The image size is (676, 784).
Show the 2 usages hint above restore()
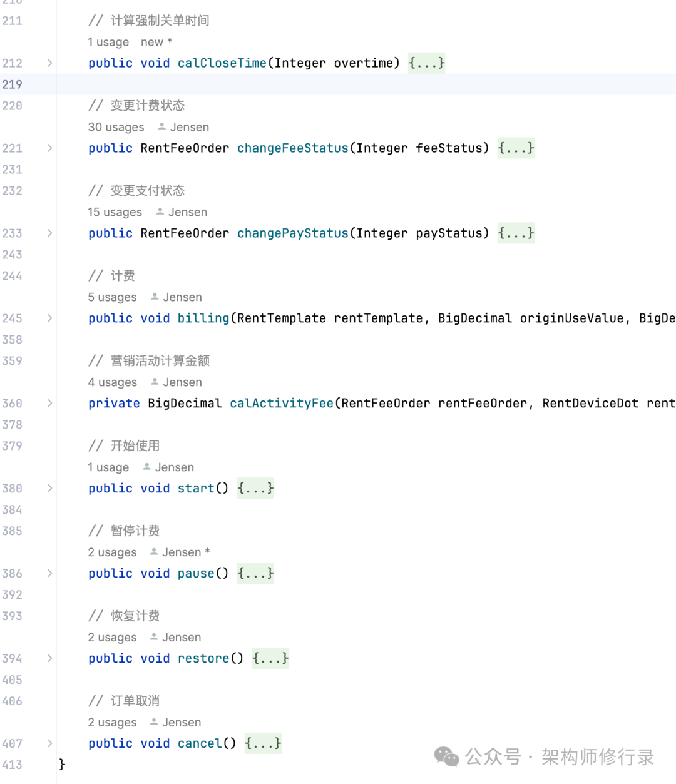112,638
